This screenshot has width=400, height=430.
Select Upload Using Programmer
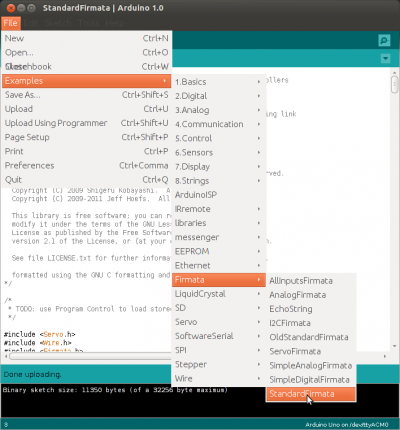[87, 123]
